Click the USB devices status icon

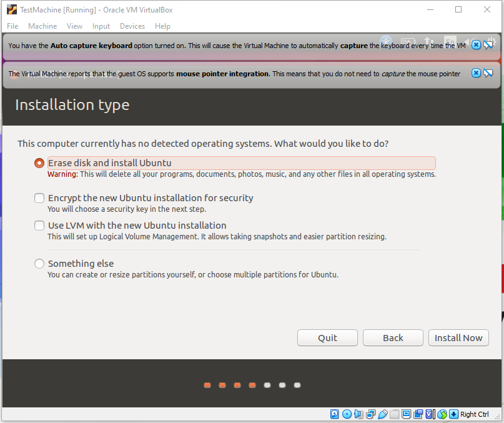[383, 414]
